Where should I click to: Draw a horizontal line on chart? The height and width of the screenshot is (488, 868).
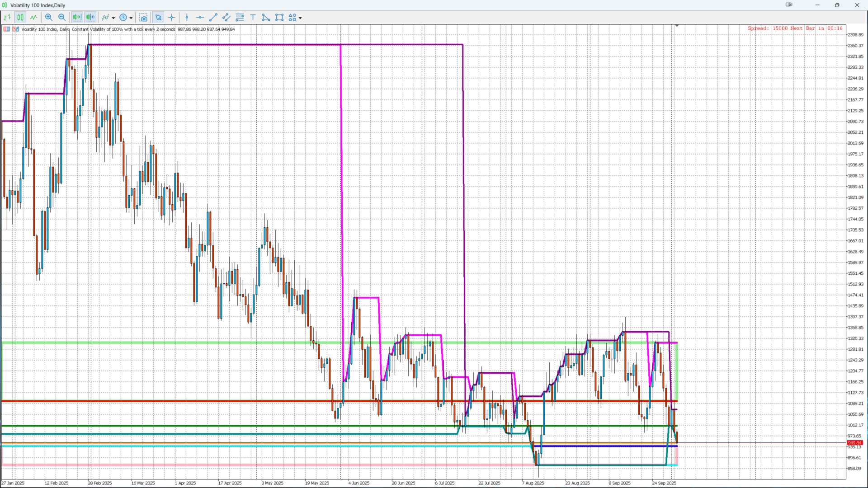pyautogui.click(x=200, y=18)
